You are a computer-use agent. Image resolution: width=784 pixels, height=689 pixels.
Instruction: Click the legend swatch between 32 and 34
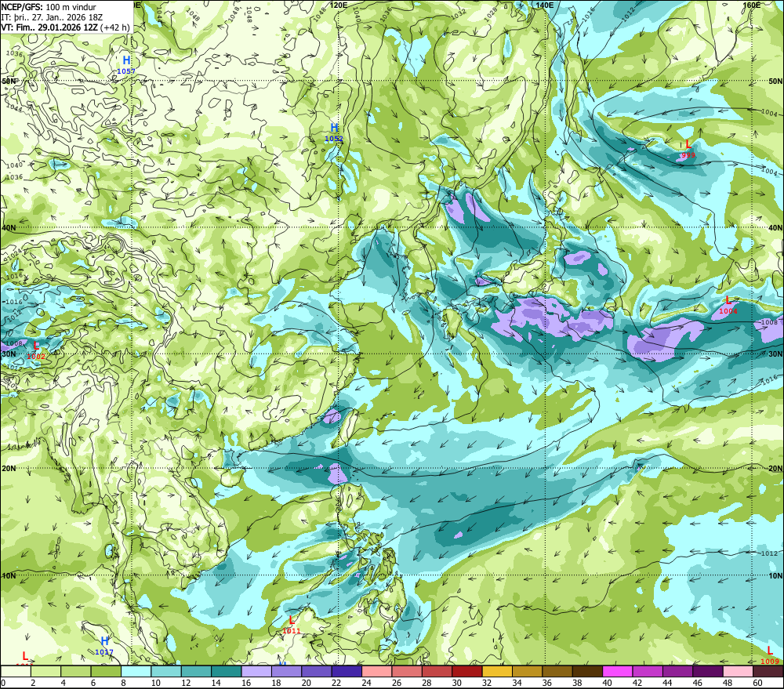(497, 671)
